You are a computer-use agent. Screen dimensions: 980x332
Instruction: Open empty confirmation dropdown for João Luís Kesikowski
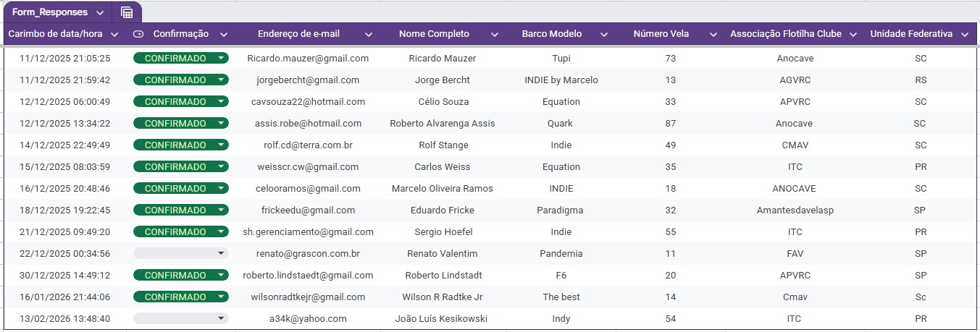pyautogui.click(x=221, y=319)
